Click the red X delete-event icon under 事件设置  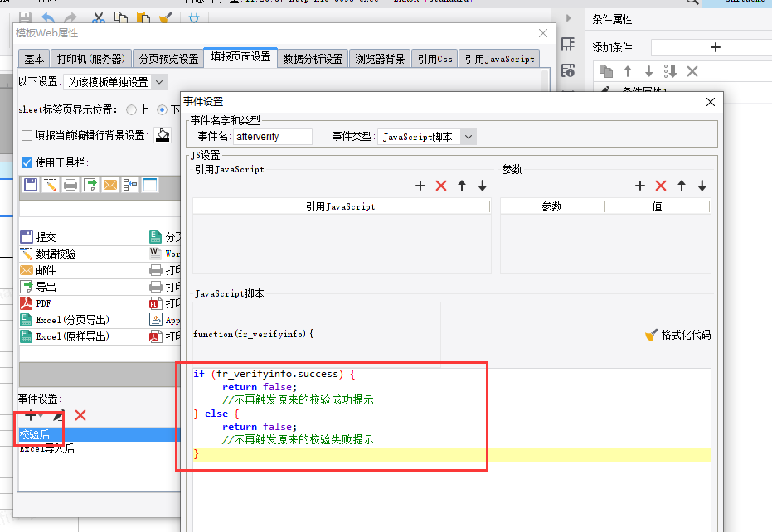click(80, 415)
